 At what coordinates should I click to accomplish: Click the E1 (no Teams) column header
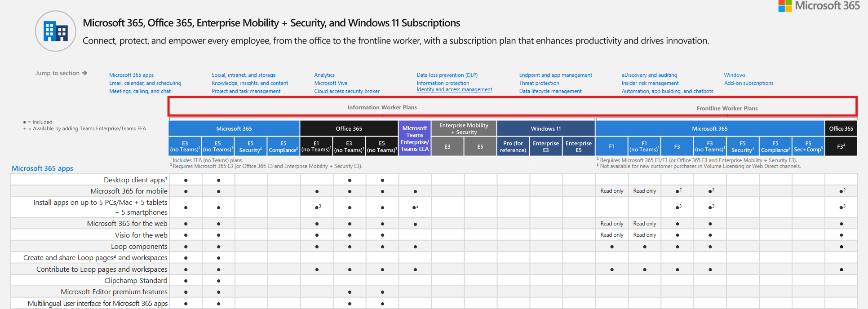tap(316, 146)
